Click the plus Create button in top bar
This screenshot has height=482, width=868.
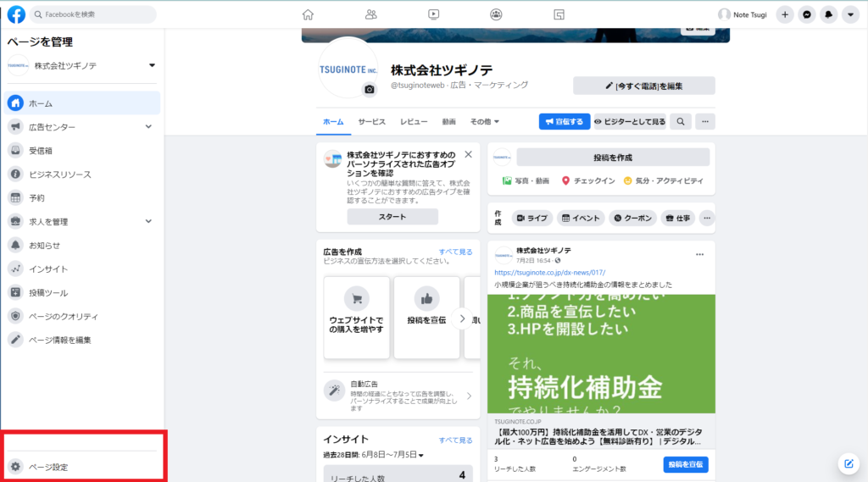pos(784,15)
